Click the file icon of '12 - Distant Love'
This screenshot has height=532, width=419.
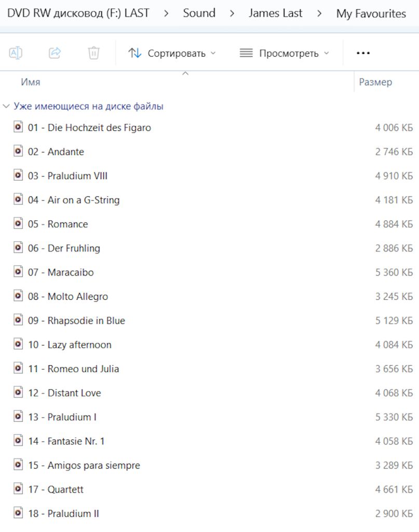click(x=18, y=392)
